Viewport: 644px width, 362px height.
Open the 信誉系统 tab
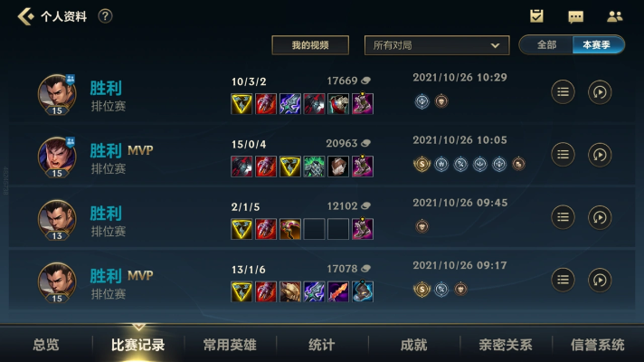(x=598, y=345)
